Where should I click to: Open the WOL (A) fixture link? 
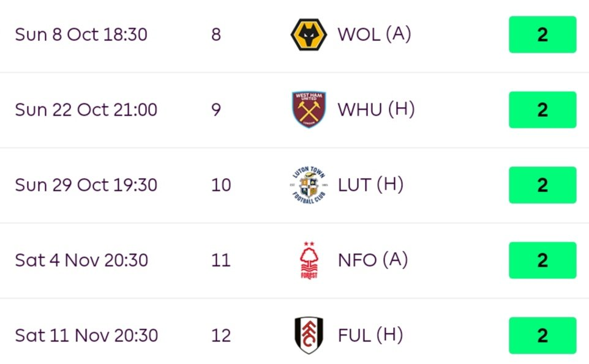click(374, 34)
